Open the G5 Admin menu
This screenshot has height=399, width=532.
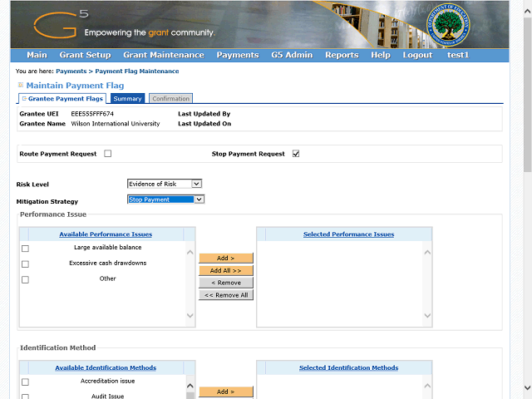292,55
